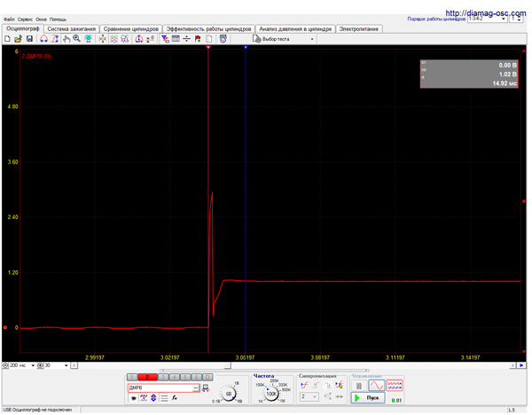This screenshot has height=415, width=532.
Task: Click the horizontal lines channel icon
Action: coord(164,397)
